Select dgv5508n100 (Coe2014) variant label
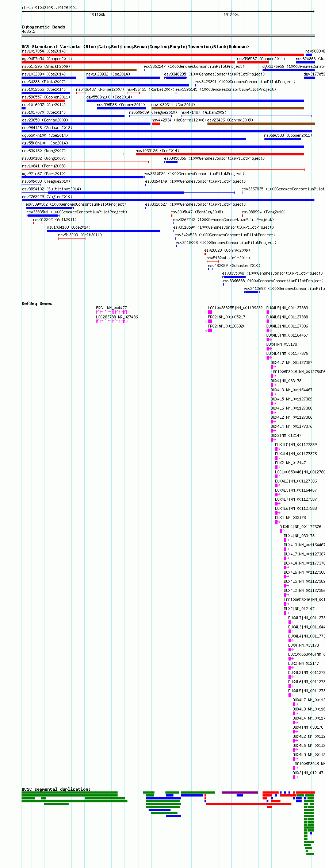The width and height of the screenshot is (325, 868). click(x=45, y=143)
